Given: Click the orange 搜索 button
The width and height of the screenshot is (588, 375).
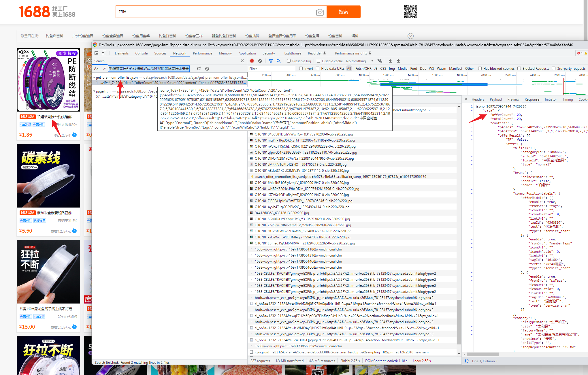Looking at the screenshot, I should click(x=343, y=12).
